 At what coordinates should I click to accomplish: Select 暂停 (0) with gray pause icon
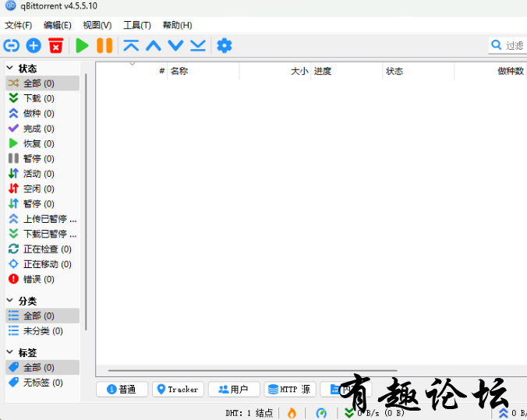[43, 158]
